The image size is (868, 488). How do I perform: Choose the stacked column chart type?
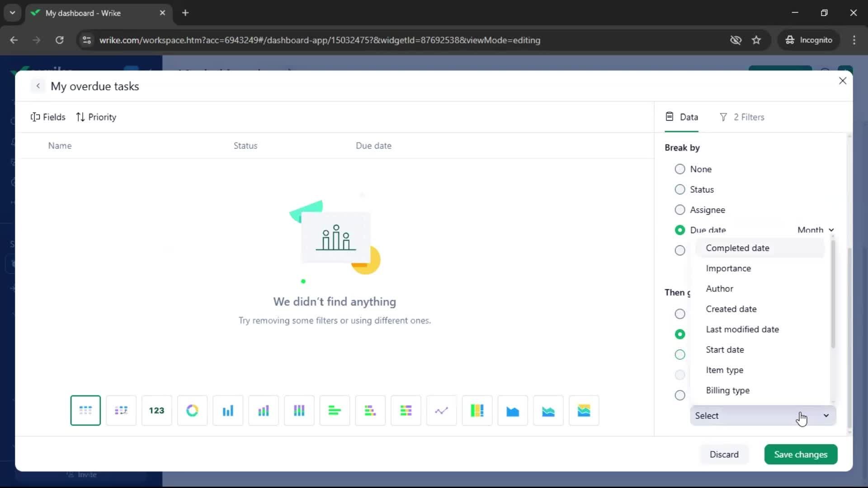point(264,410)
